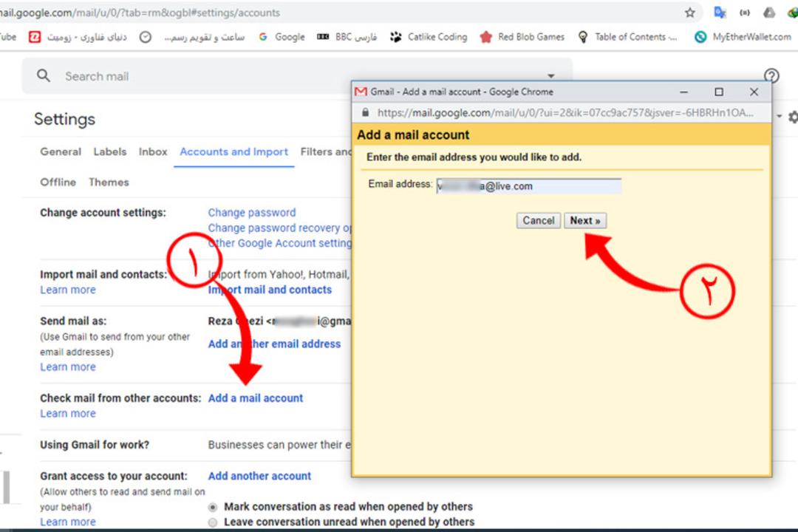Click Add another email address link
This screenshot has width=798, height=532.
(274, 344)
